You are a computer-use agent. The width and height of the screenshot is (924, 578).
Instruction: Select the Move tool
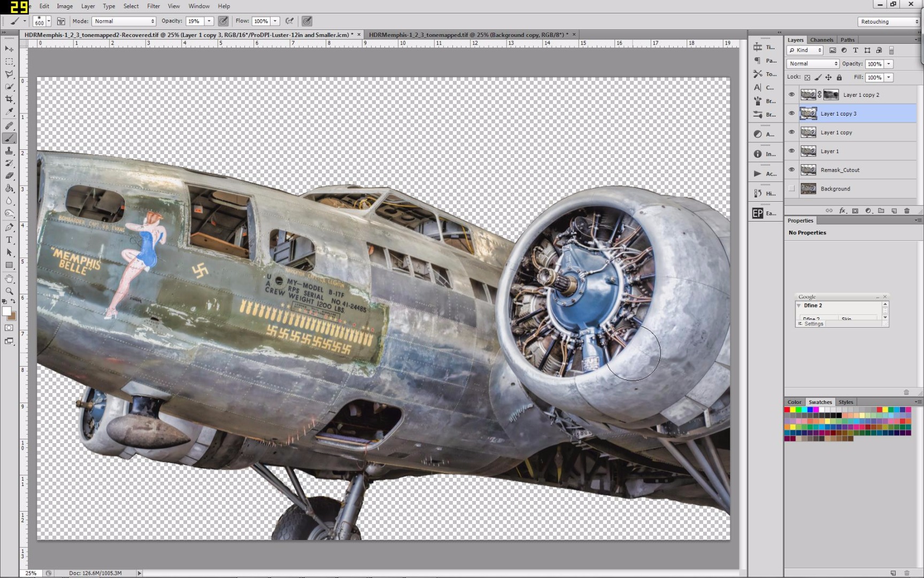[9, 49]
